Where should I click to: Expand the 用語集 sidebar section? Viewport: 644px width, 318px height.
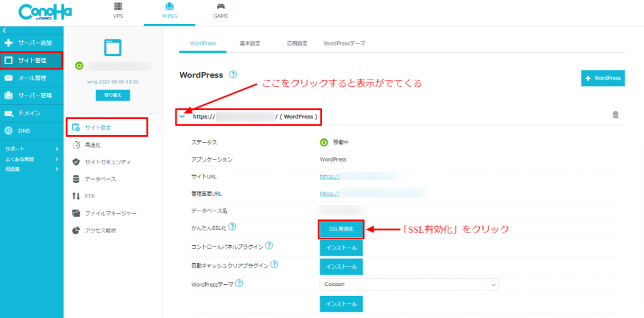pyautogui.click(x=31, y=168)
